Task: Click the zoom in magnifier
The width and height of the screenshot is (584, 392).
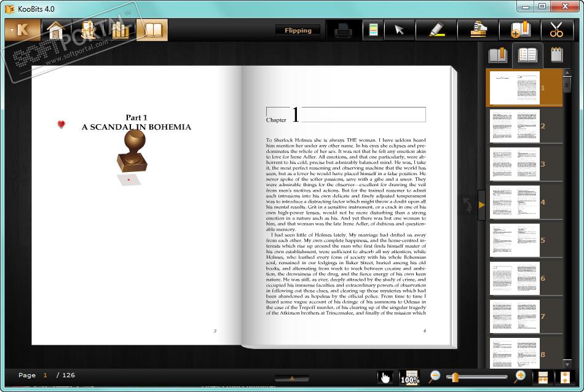Action: tap(520, 377)
